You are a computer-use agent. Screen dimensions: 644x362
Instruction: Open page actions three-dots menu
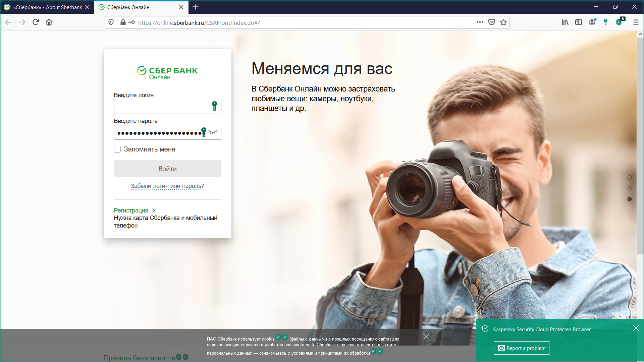(x=480, y=22)
